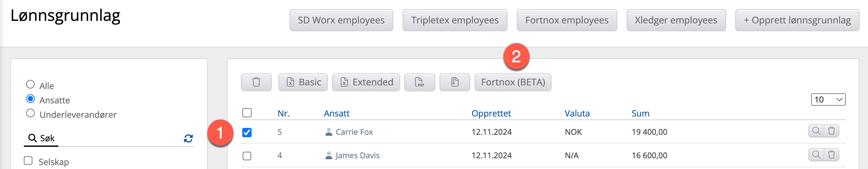The height and width of the screenshot is (169, 868).
Task: Click the bulk delete trash icon in toolbar
Action: coord(256,82)
